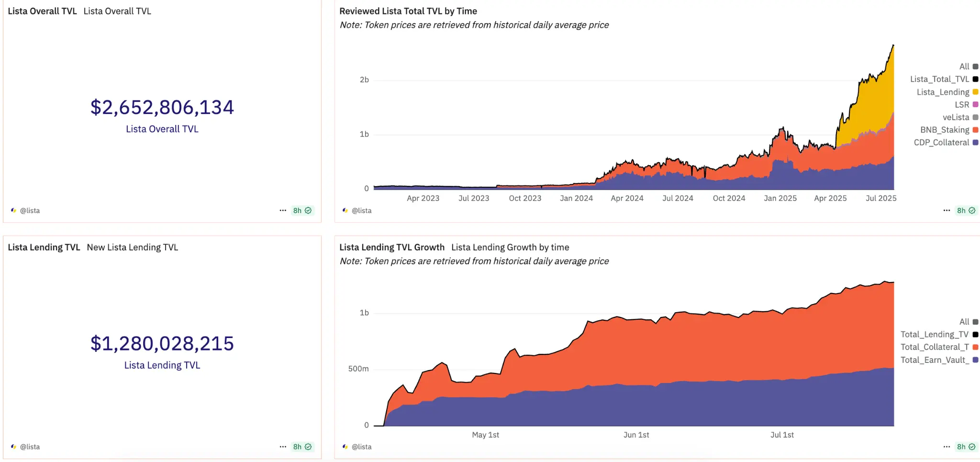The width and height of the screenshot is (980, 462).
Task: Open the ellipsis options on Lista Lending TVL card
Action: point(283,447)
